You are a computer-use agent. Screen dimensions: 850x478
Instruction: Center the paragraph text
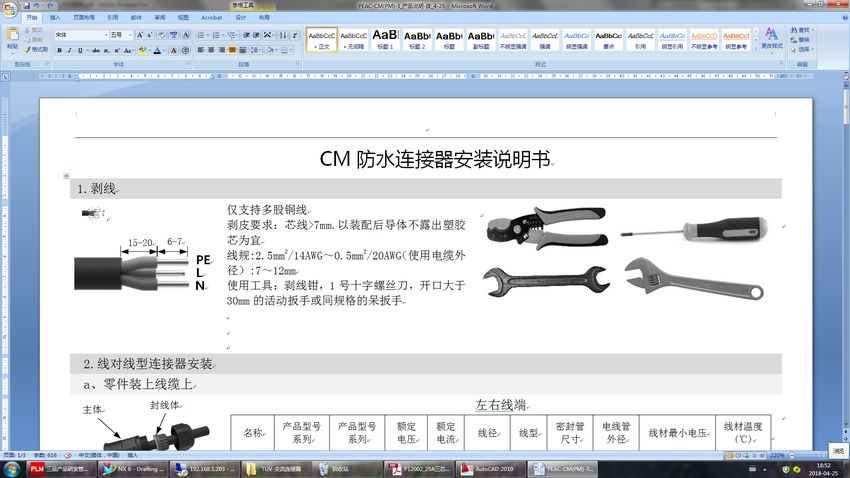[x=211, y=50]
